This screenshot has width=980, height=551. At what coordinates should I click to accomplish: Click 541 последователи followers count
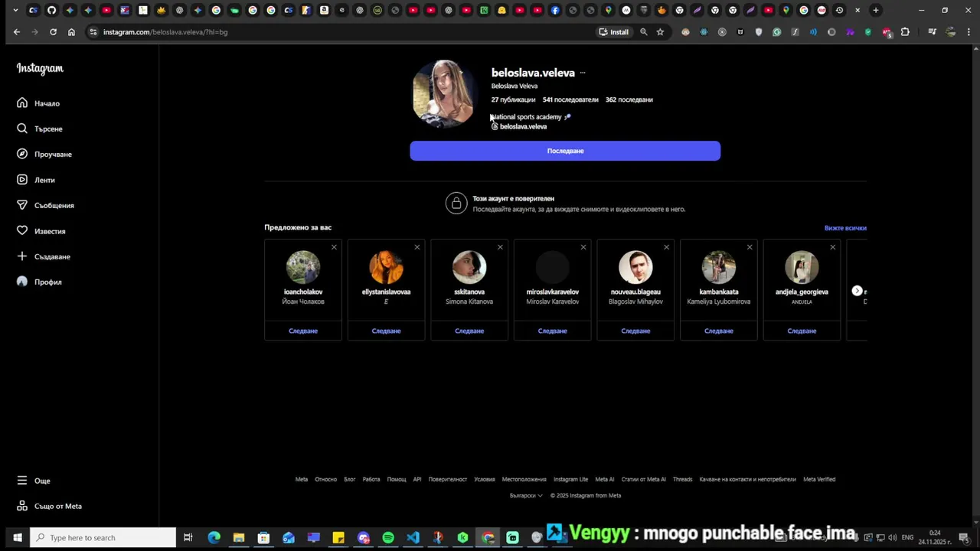point(570,99)
